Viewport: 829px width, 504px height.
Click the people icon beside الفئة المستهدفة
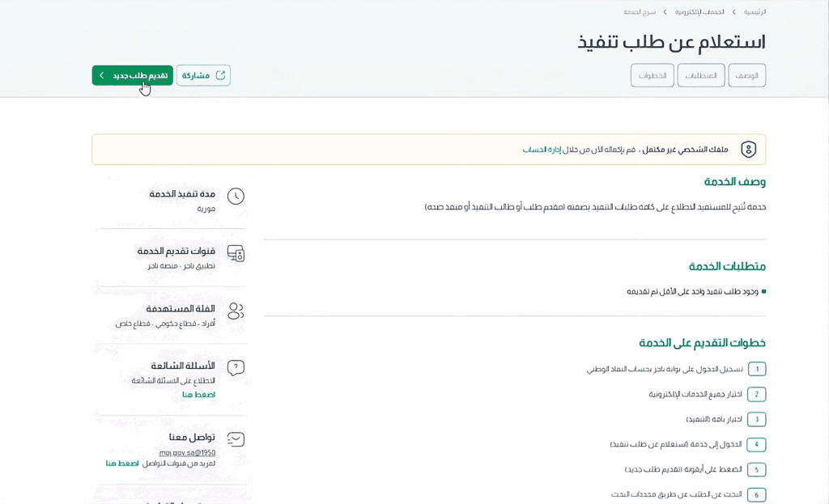[236, 311]
